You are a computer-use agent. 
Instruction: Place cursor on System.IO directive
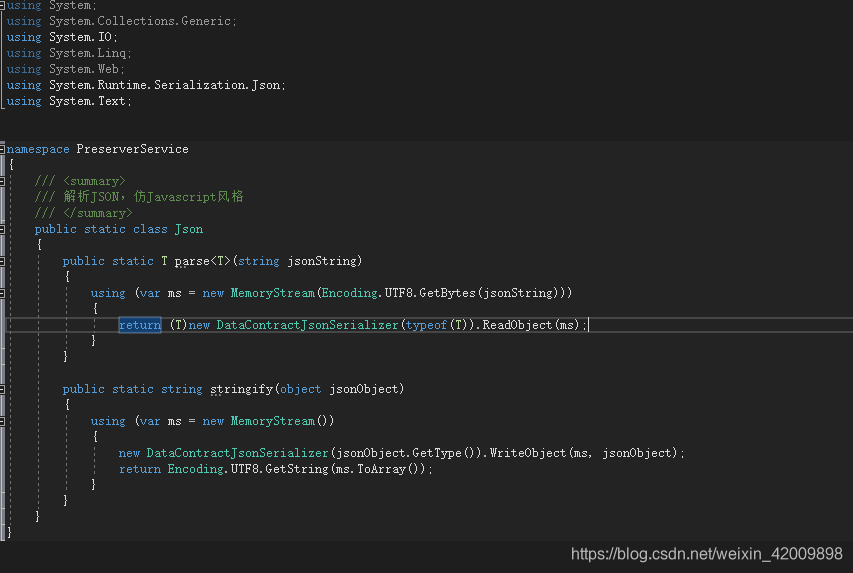[x=63, y=37]
